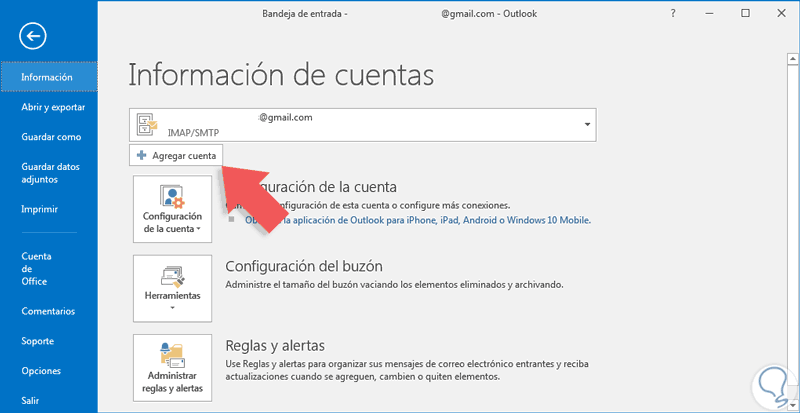The height and width of the screenshot is (413, 800).
Task: Click the scrollbar up arrow
Action: click(x=792, y=59)
